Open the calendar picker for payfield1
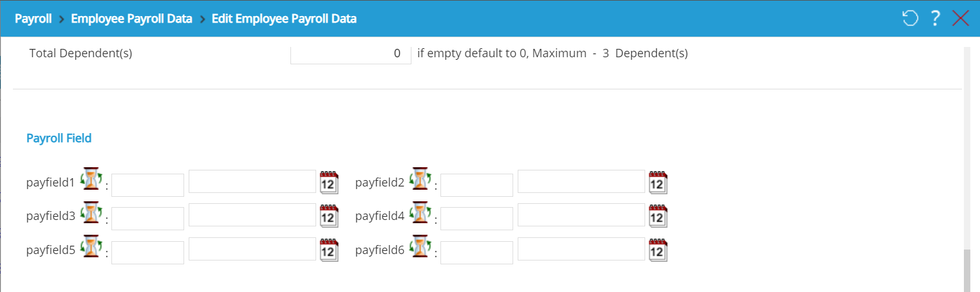Image resolution: width=980 pixels, height=292 pixels. click(329, 182)
